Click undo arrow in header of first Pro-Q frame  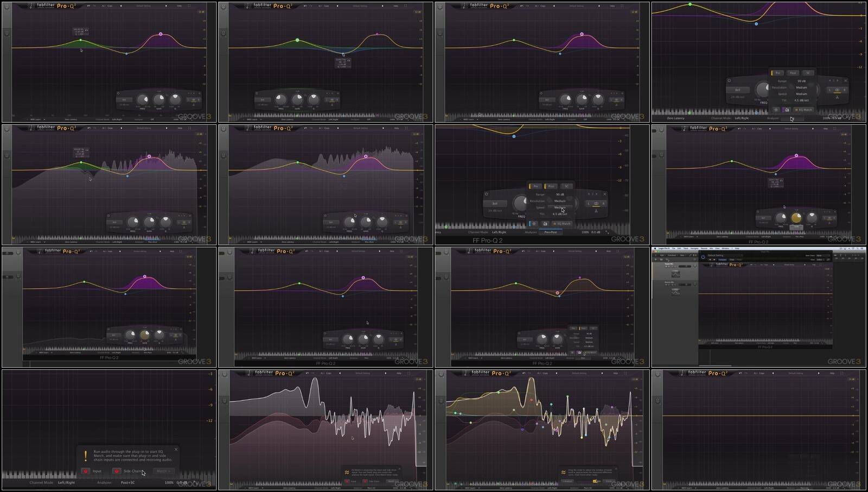pos(89,6)
